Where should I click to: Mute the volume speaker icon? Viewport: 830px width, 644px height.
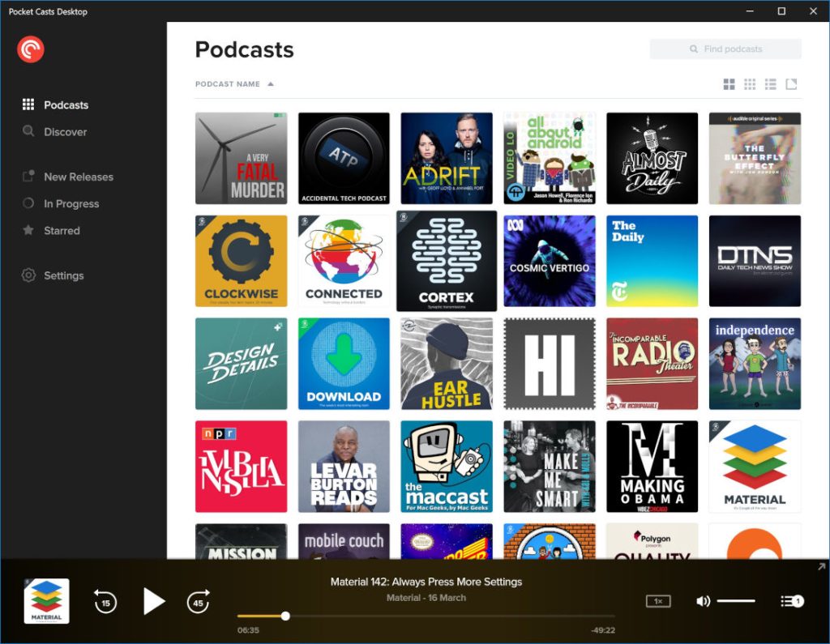tap(703, 601)
